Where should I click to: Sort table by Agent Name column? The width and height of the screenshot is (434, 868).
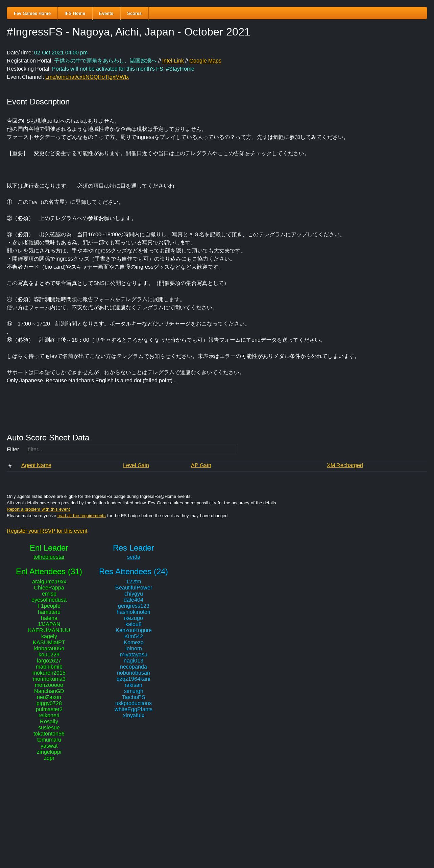pyautogui.click(x=36, y=465)
